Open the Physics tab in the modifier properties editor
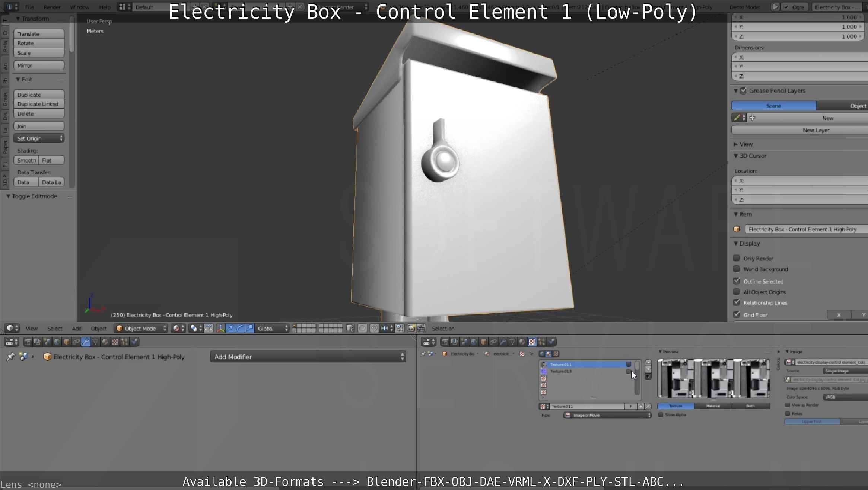 [x=134, y=342]
